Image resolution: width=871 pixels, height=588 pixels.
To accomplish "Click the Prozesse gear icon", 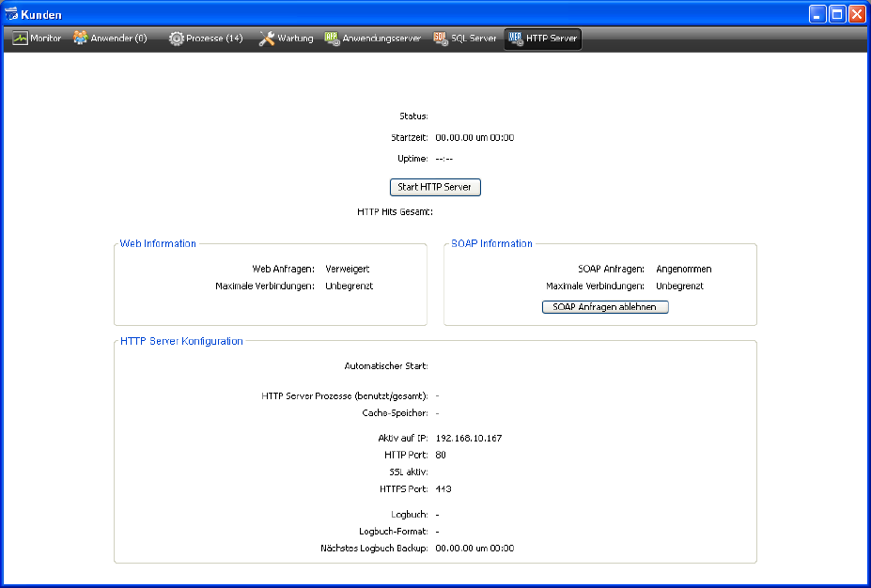I will click(x=176, y=39).
